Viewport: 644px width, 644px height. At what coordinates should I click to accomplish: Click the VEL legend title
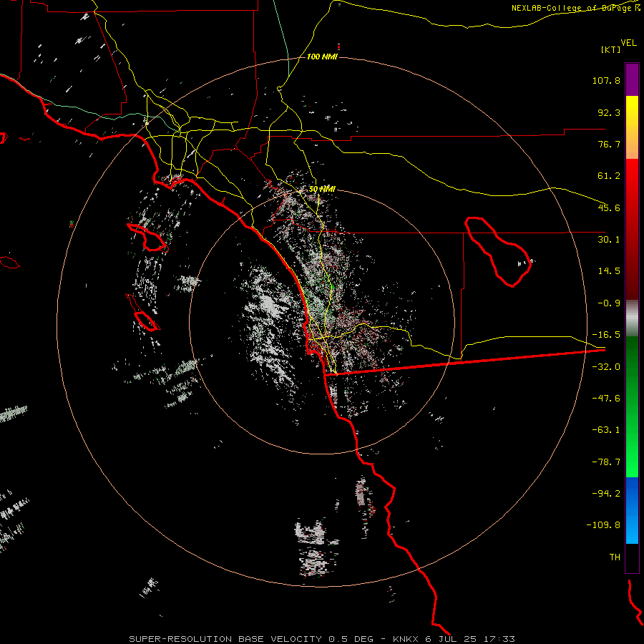[x=628, y=43]
